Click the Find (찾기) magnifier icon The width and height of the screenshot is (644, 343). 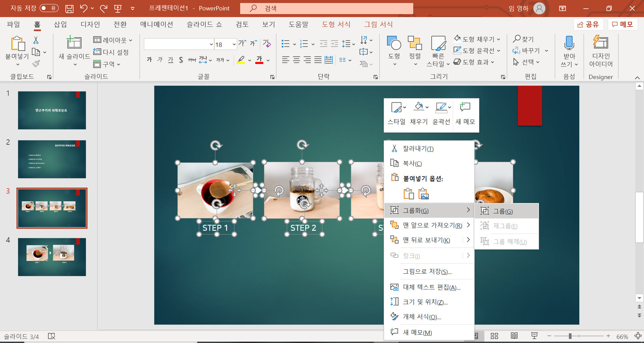click(x=517, y=39)
